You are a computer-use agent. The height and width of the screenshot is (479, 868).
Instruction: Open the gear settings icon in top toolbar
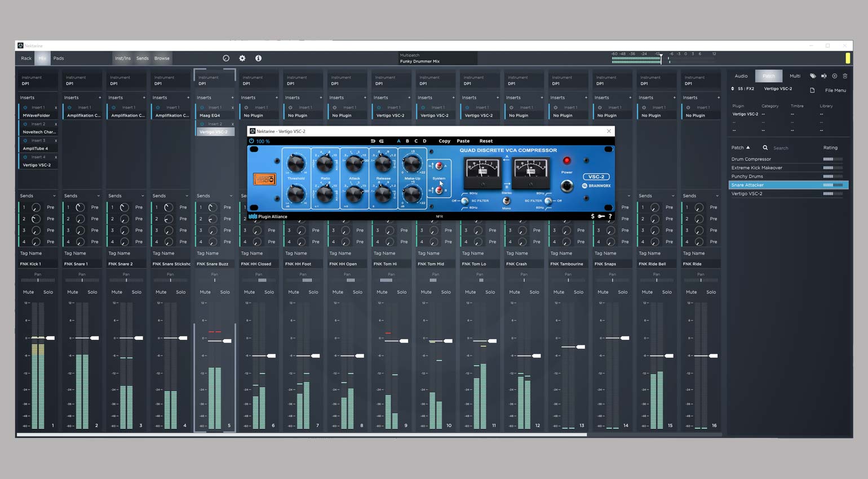click(x=242, y=58)
